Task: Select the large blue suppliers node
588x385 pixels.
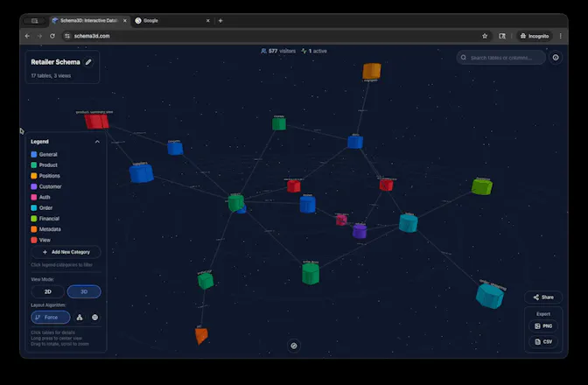Action: [x=142, y=173]
